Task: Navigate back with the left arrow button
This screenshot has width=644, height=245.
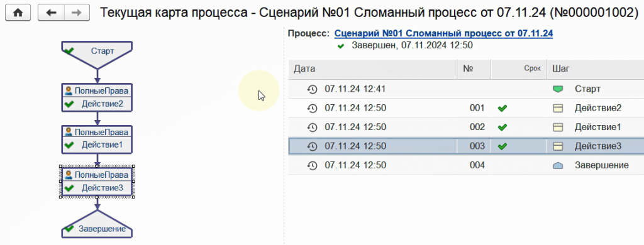Action: pyautogui.click(x=52, y=13)
